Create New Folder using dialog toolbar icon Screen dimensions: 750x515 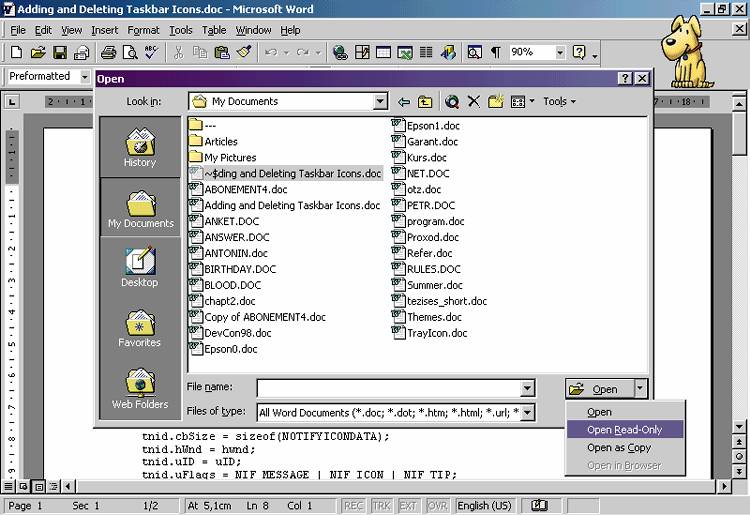[495, 101]
